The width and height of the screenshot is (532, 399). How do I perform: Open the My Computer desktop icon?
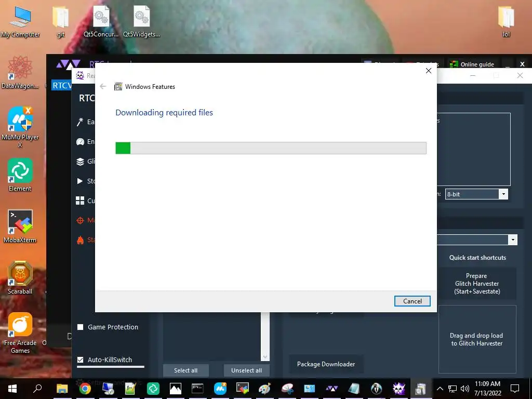click(20, 22)
